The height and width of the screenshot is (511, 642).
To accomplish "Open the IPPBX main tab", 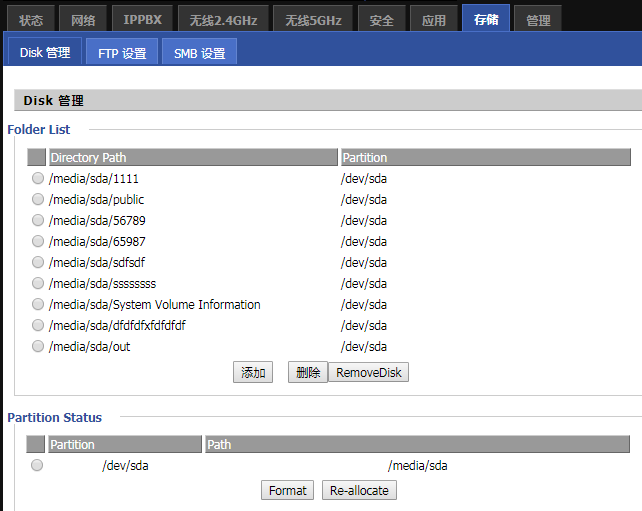I will 141,19.
